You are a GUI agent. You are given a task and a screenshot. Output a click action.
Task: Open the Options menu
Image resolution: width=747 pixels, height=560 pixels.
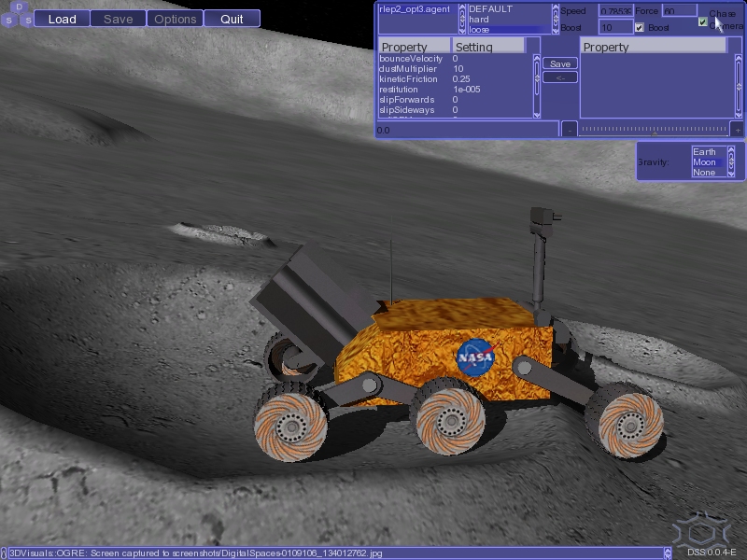(176, 19)
